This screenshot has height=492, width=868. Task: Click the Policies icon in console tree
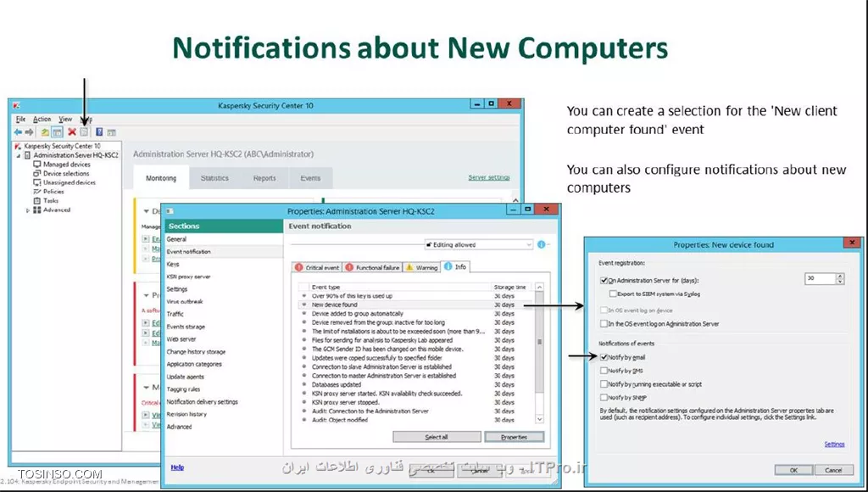(x=37, y=191)
